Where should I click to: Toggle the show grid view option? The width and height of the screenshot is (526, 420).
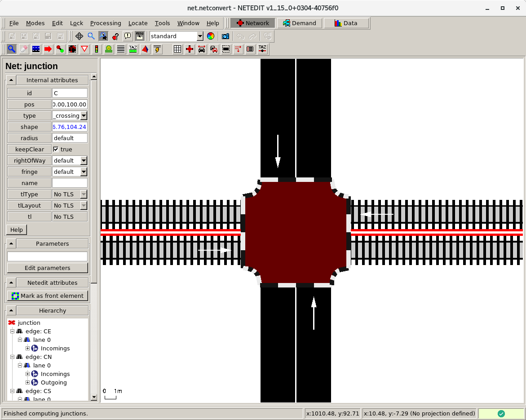click(177, 49)
